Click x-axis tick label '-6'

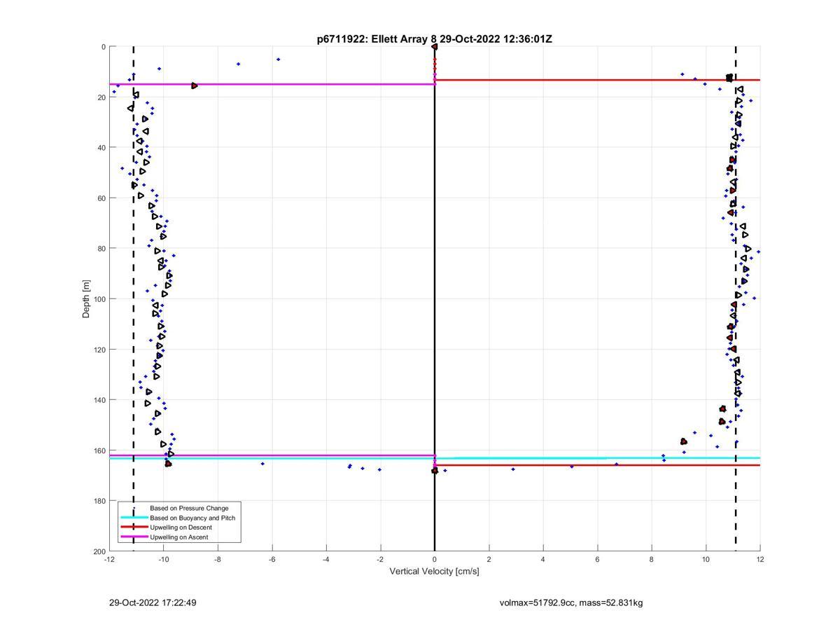click(272, 559)
